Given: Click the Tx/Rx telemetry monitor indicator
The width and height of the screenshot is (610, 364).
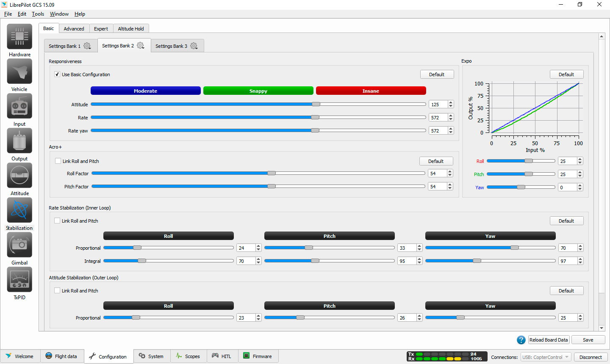Looking at the screenshot, I should [x=447, y=356].
